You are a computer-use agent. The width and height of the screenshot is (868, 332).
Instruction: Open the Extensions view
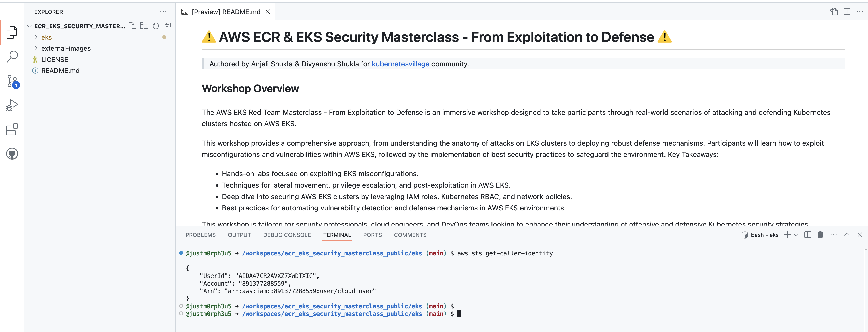tap(12, 130)
